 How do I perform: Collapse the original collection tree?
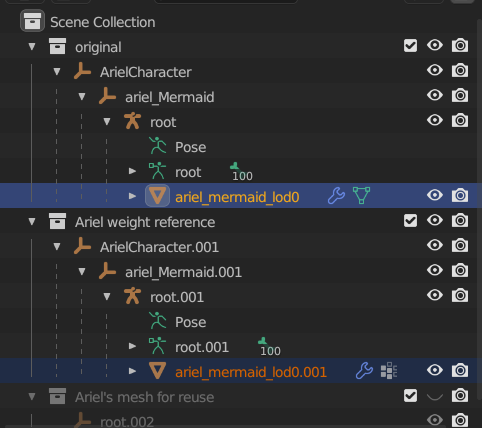[32, 46]
